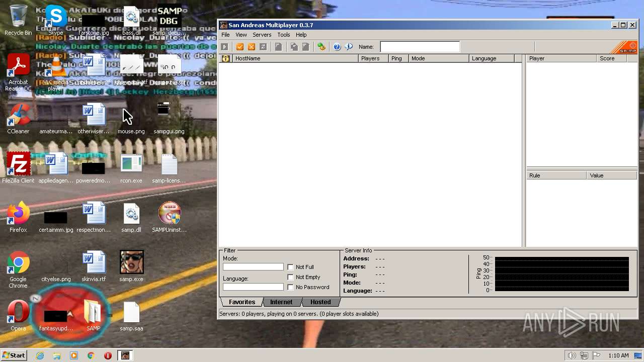This screenshot has height=362, width=644.
Task: Switch to the Hosted tab
Action: point(320,302)
